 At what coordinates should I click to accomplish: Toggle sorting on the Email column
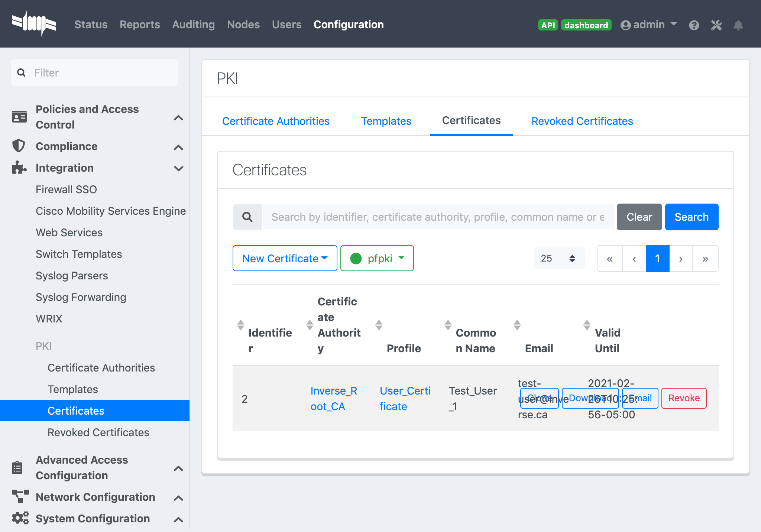(x=517, y=325)
